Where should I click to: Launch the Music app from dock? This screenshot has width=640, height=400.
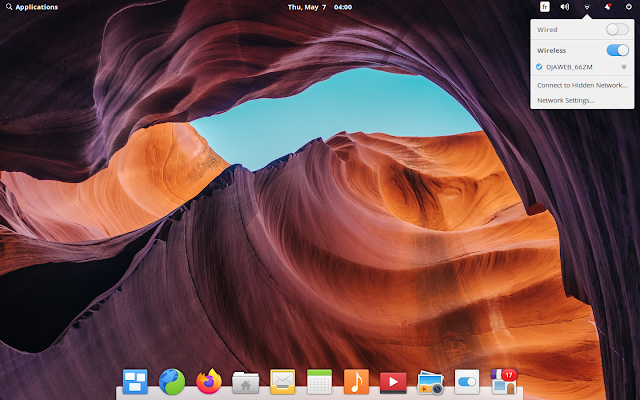tap(356, 382)
